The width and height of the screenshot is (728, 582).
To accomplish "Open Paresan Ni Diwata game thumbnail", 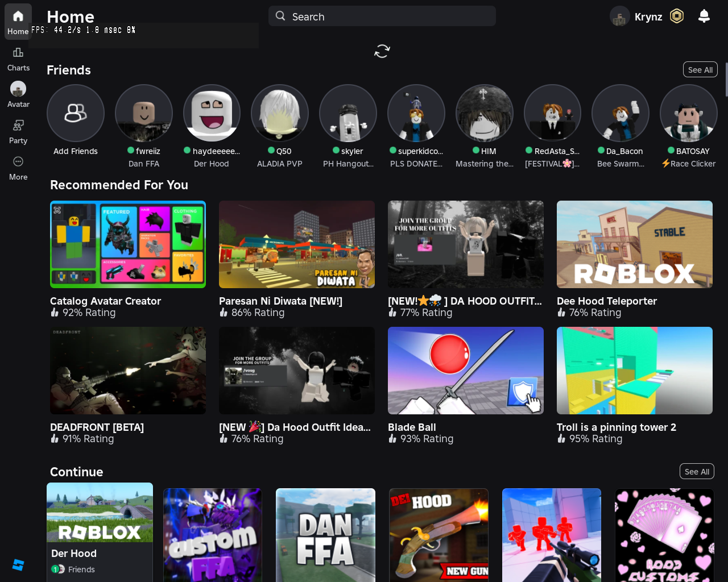I will tap(297, 244).
